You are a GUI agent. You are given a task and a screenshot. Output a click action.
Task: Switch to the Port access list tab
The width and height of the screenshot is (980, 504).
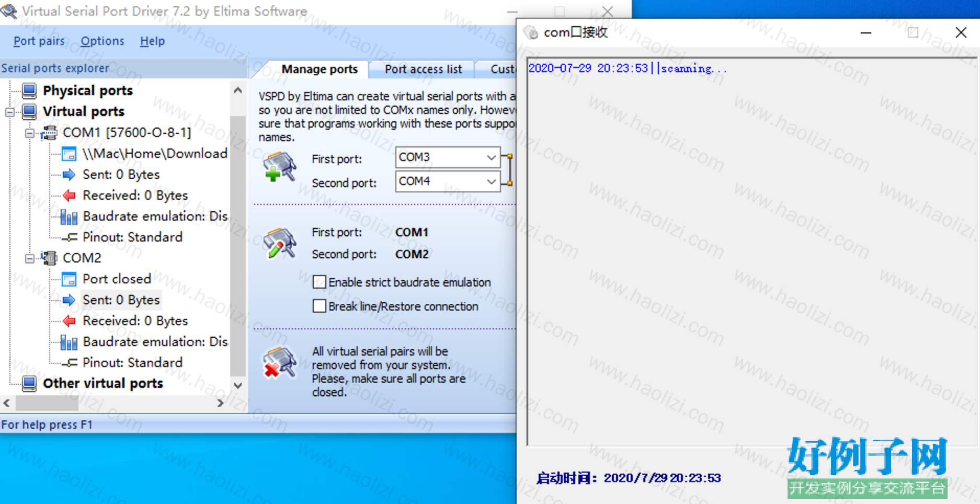tap(423, 70)
